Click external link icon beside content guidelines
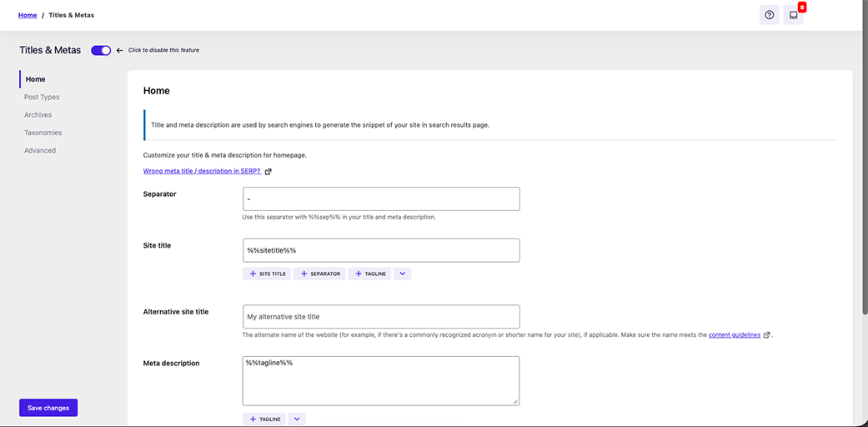The image size is (868, 427). pyautogui.click(x=767, y=335)
